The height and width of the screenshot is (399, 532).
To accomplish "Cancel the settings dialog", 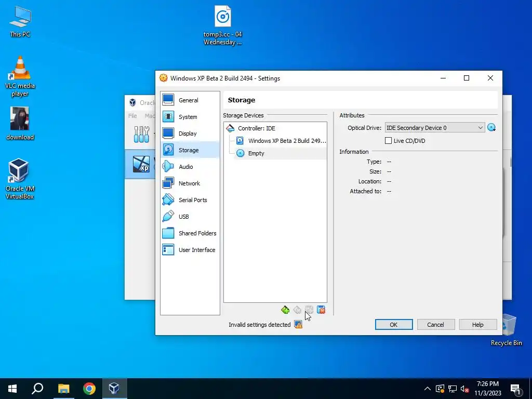I will click(x=436, y=325).
